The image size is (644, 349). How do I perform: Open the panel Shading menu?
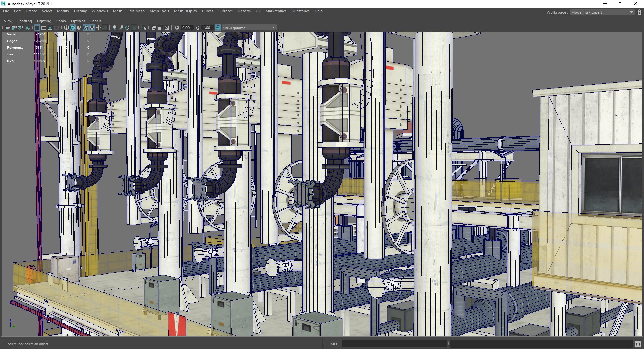[24, 21]
